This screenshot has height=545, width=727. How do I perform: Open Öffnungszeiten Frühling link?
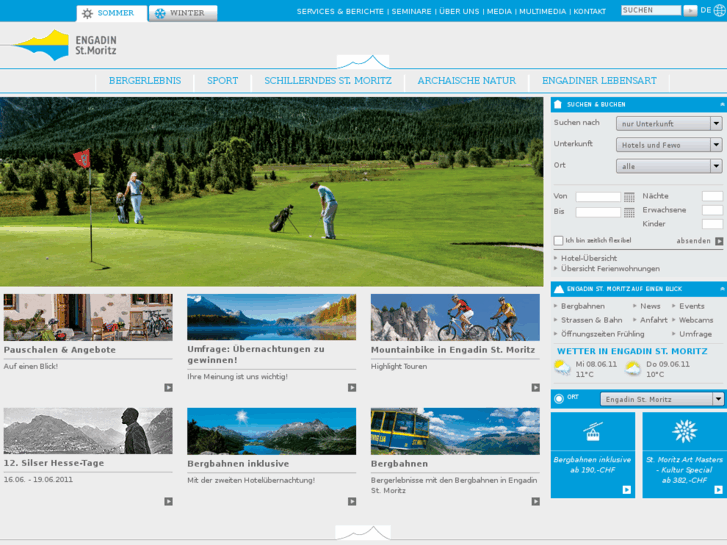[602, 334]
